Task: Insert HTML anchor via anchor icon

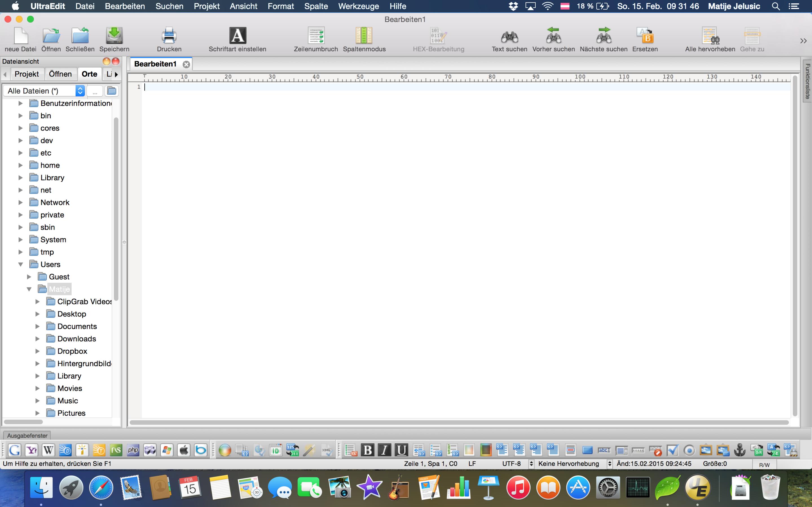Action: coord(740,450)
